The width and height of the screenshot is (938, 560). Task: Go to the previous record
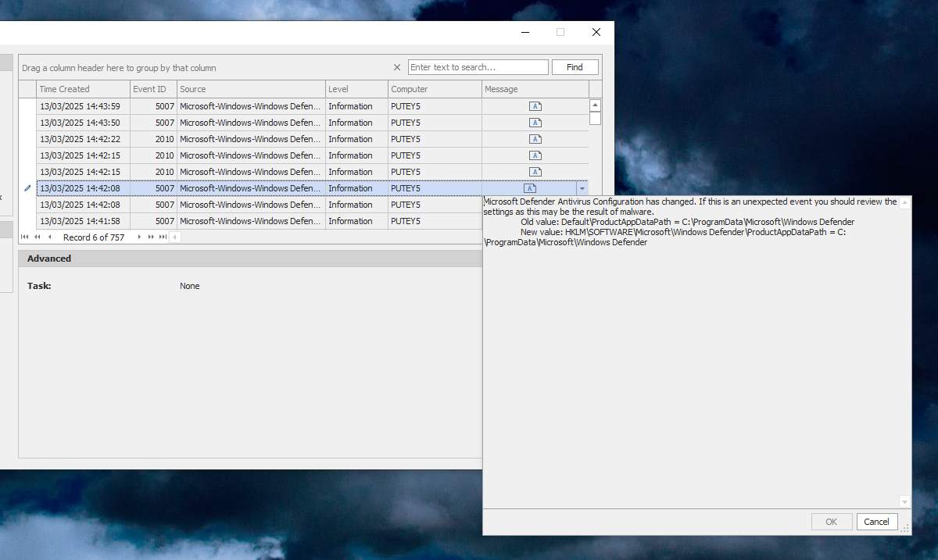click(x=49, y=237)
